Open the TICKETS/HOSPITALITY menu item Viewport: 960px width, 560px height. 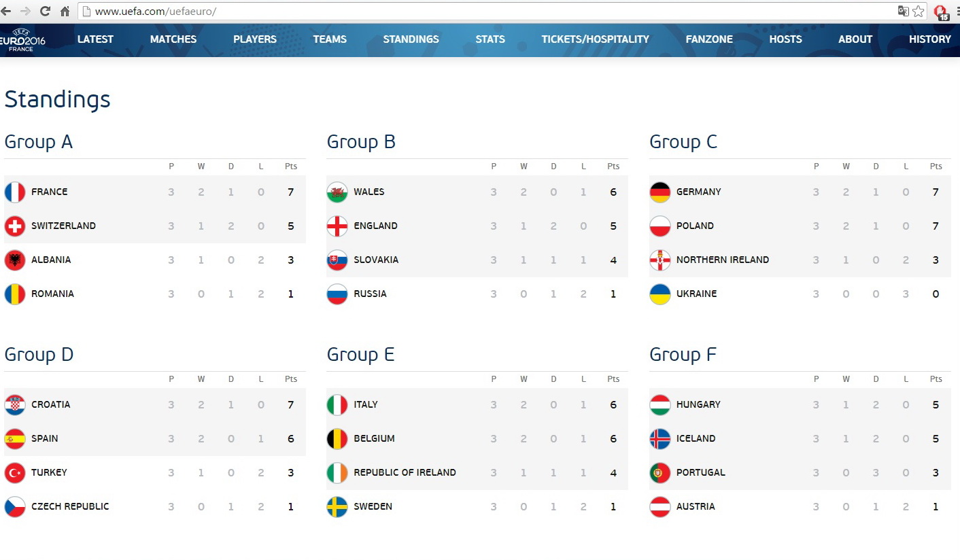(595, 39)
